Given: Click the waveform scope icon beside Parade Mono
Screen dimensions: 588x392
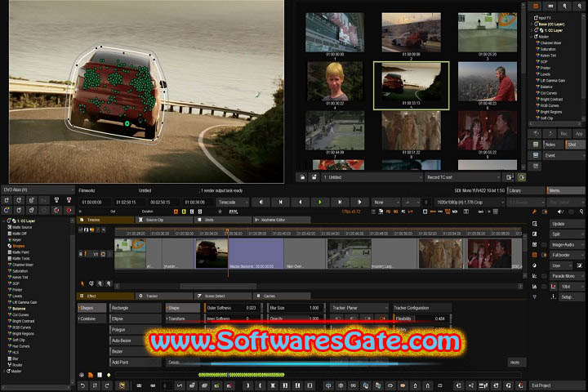Looking at the screenshot, I should point(534,276).
